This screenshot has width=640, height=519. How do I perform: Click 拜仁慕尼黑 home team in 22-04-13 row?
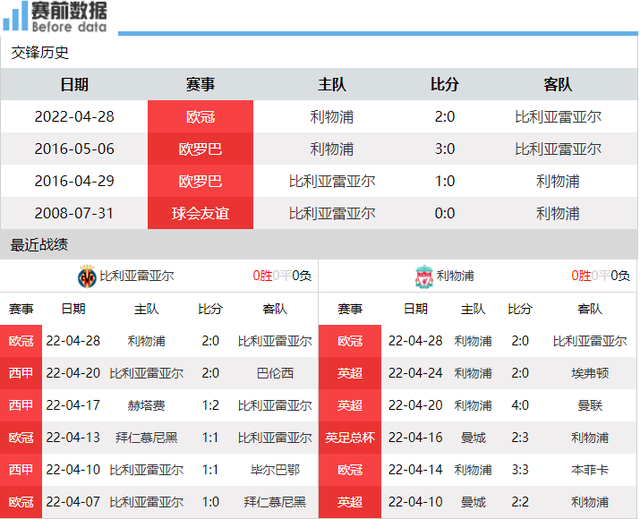[147, 438]
